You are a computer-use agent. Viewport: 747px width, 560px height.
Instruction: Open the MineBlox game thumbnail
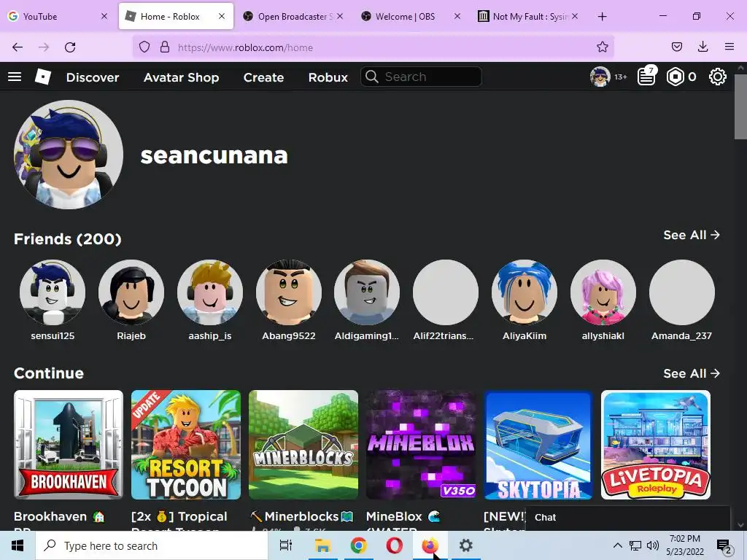(421, 445)
